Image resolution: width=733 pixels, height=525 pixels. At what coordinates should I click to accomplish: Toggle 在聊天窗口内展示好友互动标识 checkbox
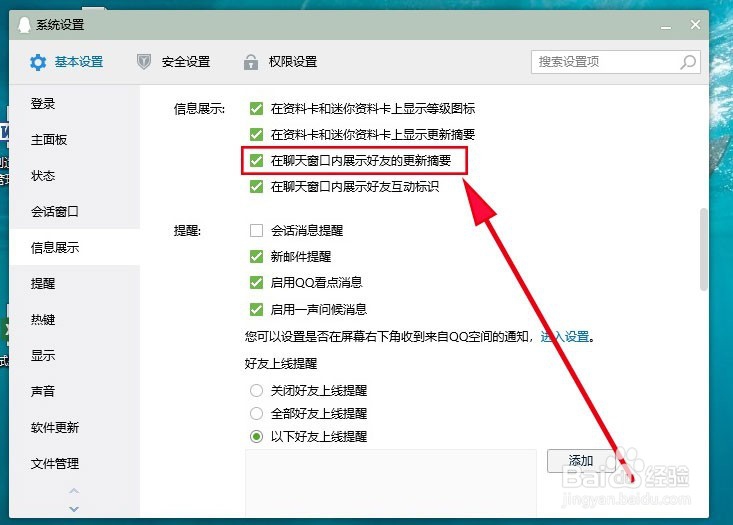pyautogui.click(x=256, y=187)
